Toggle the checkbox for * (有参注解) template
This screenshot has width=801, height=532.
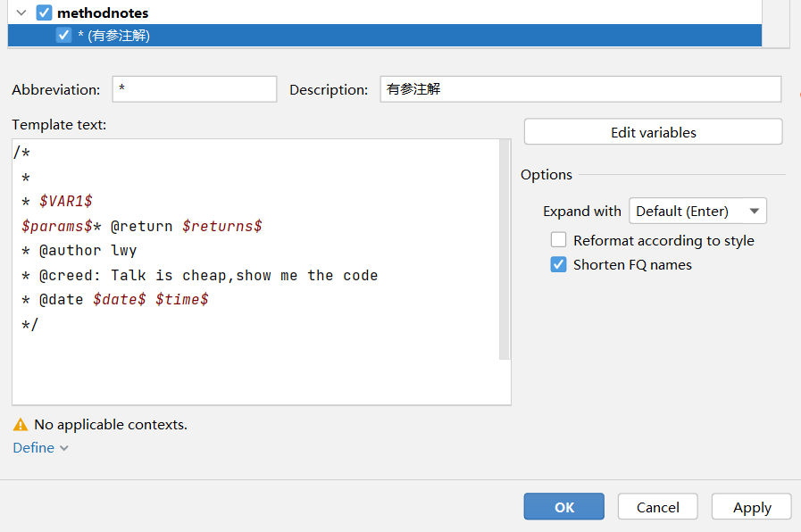point(63,35)
